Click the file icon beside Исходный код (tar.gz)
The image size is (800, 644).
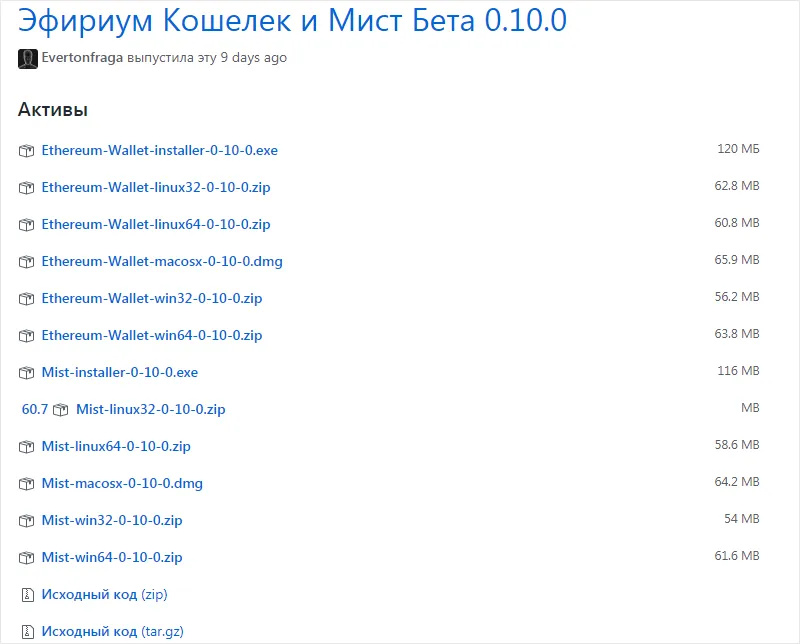click(x=26, y=631)
